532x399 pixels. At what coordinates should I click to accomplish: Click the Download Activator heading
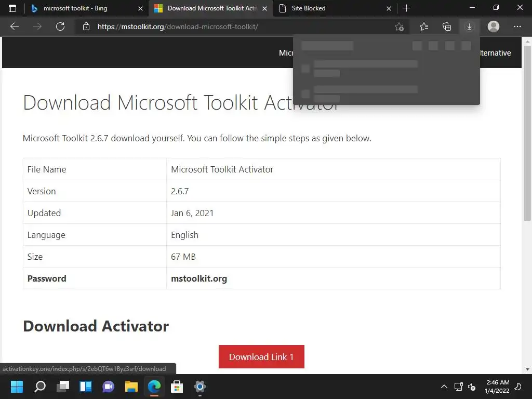tap(96, 326)
